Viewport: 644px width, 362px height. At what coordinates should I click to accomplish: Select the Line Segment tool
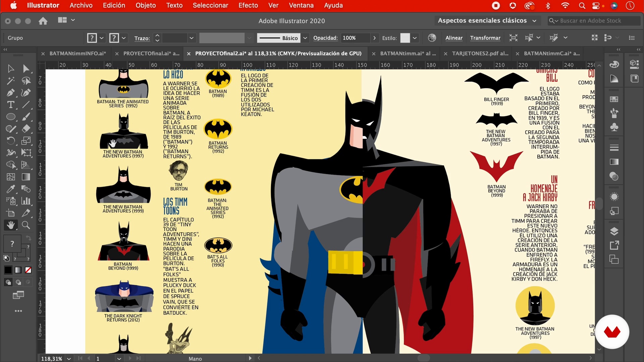[x=26, y=105]
